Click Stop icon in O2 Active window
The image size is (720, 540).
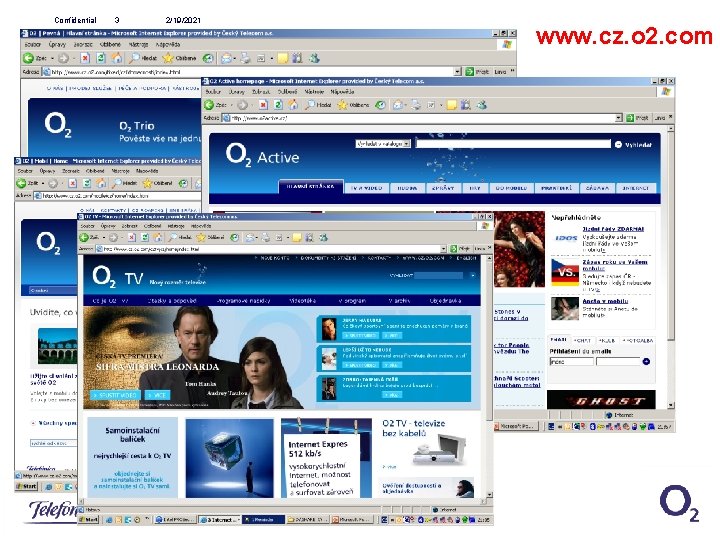[263, 105]
